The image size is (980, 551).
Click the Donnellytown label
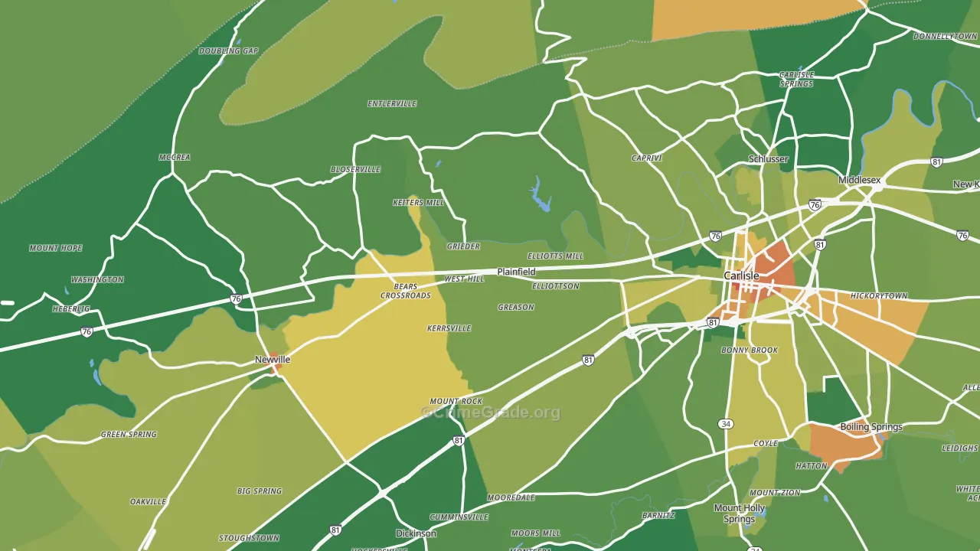(x=945, y=36)
